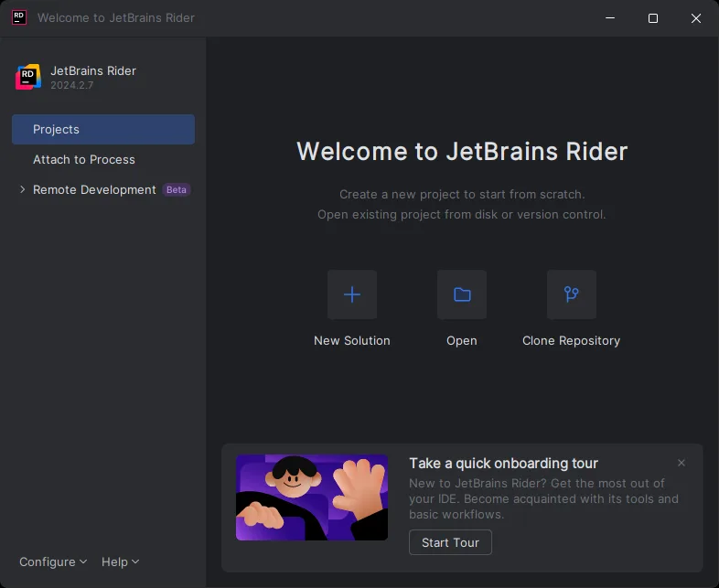This screenshot has width=719, height=588.
Task: Select the Remote Development item
Action: tap(94, 190)
